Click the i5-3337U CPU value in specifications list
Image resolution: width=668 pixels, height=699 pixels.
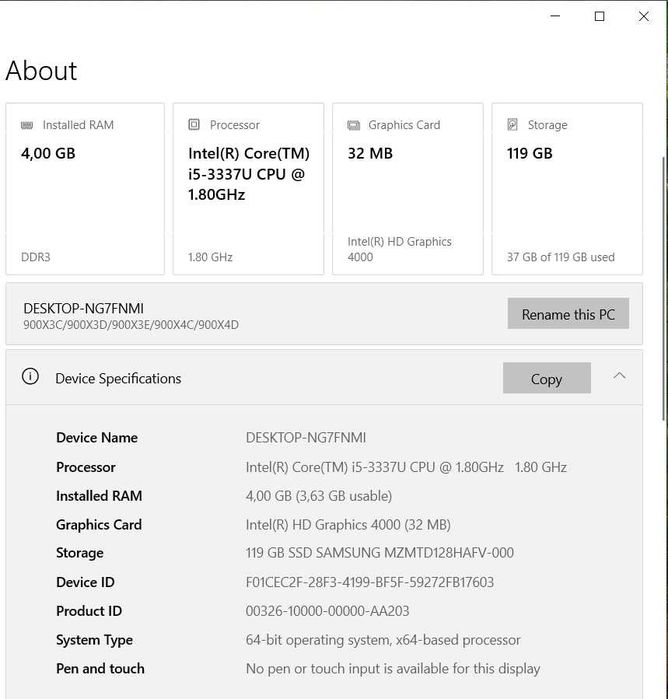[406, 467]
